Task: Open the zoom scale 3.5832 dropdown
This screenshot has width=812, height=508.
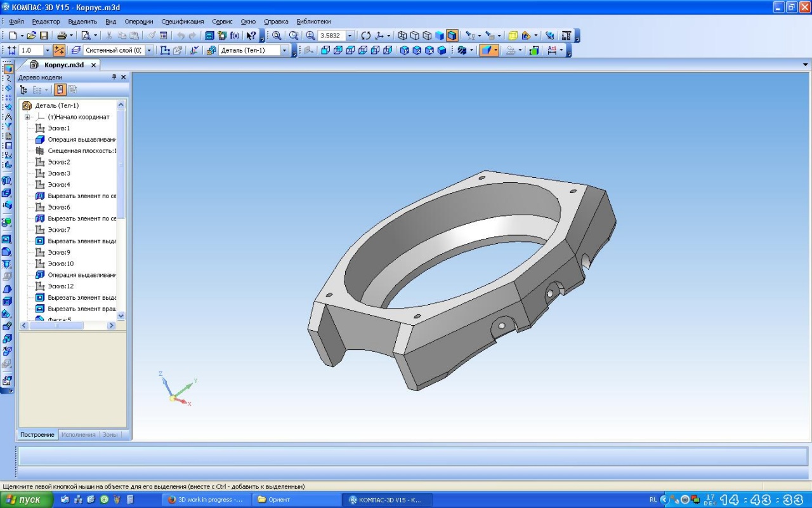Action: [350, 36]
